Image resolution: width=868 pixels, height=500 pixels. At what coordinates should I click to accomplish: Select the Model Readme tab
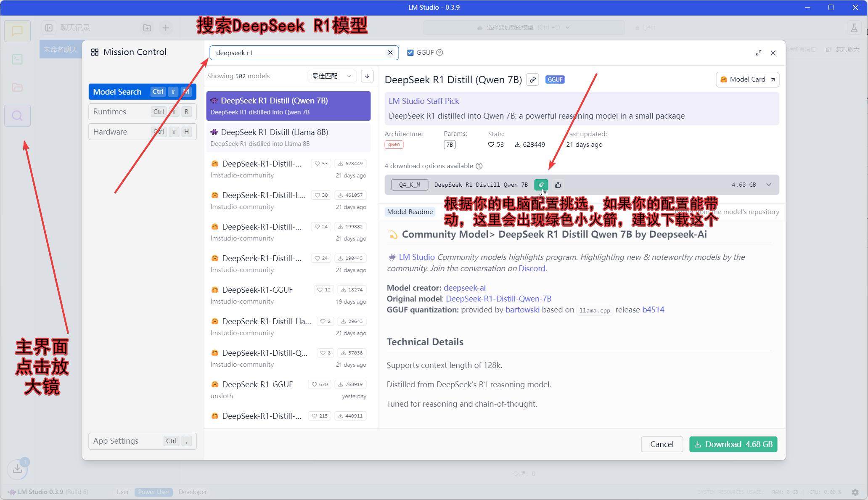pos(410,212)
